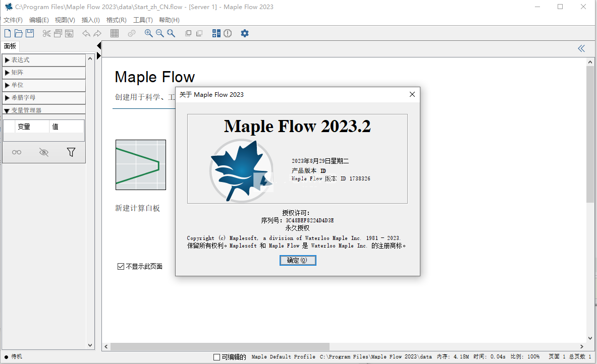Click the right-pointing panel expand arrow
Viewport: 597px width, 364px height.
click(99, 55)
